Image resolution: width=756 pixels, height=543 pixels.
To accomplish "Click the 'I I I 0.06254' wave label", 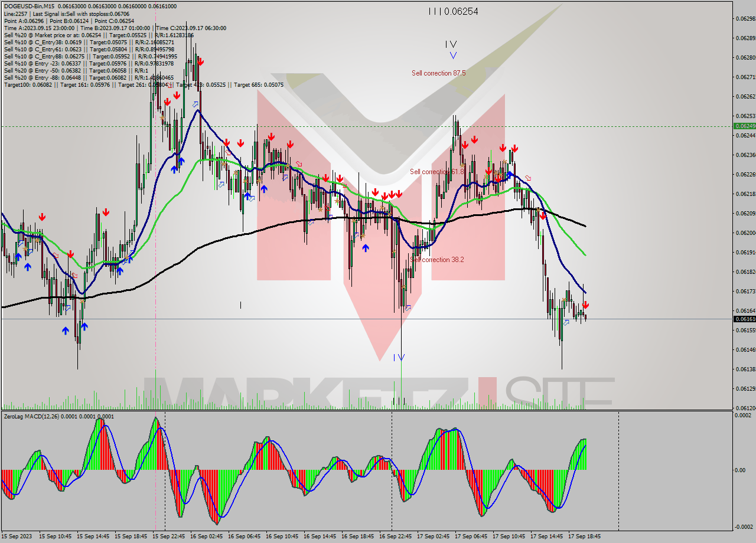I will [453, 11].
